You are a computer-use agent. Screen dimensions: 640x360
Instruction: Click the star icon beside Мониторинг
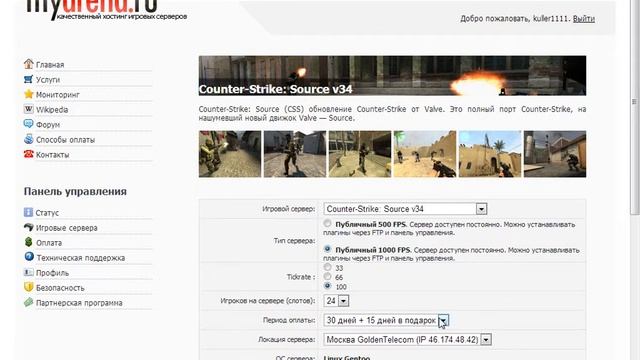(28, 94)
